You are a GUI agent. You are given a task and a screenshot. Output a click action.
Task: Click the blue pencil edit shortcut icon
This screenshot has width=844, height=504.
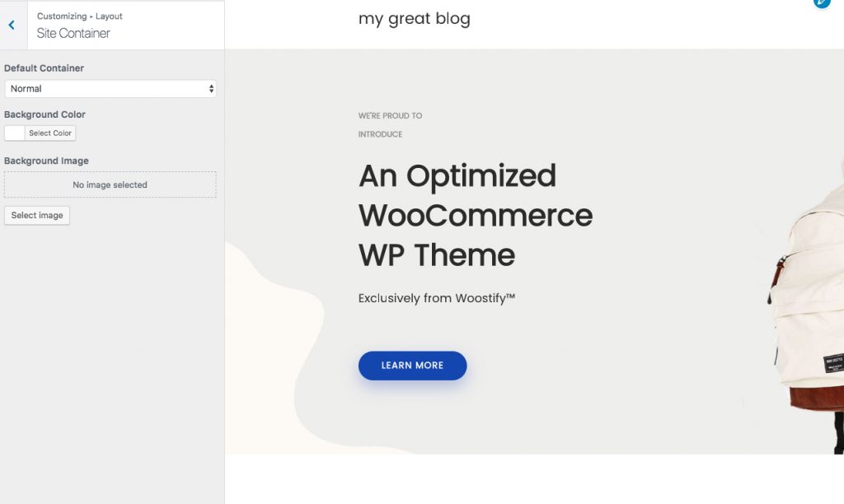coord(821,2)
